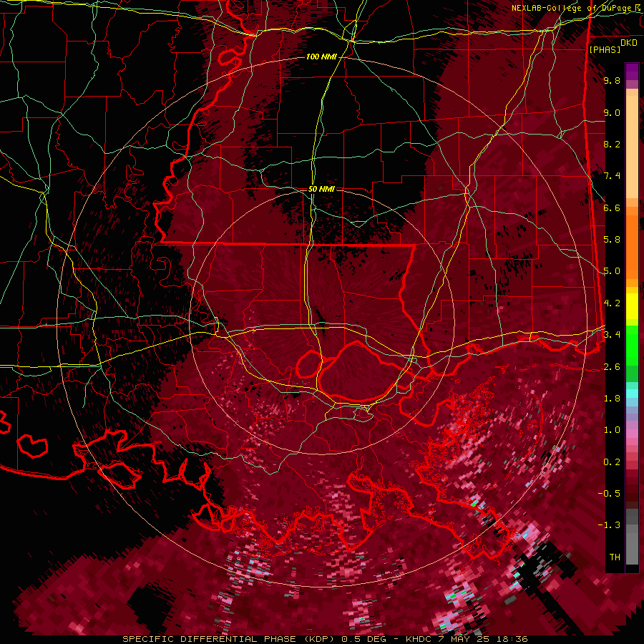644x644 pixels.
Task: Click the [PHAS] legend heading
Action: [605, 49]
